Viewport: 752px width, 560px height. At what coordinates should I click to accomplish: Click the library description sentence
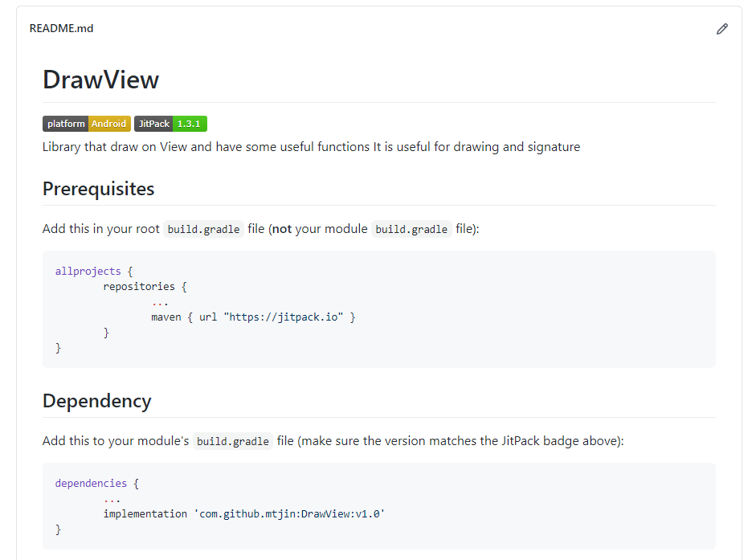point(311,147)
